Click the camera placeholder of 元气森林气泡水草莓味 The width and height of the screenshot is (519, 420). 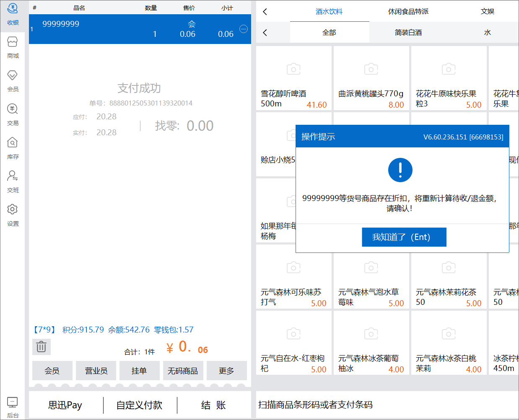click(x=371, y=267)
